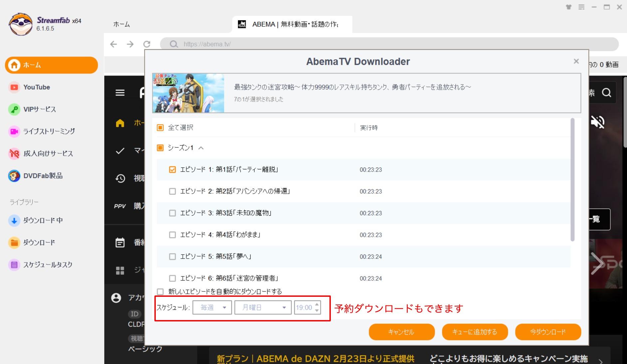Collapse シーズン1 with the chevron
This screenshot has height=364, width=627.
click(201, 148)
